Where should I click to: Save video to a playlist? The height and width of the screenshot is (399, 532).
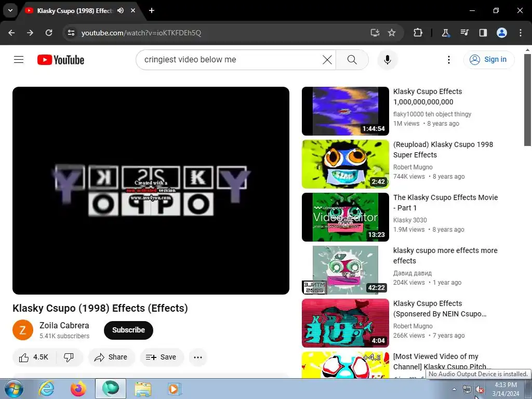162,357
